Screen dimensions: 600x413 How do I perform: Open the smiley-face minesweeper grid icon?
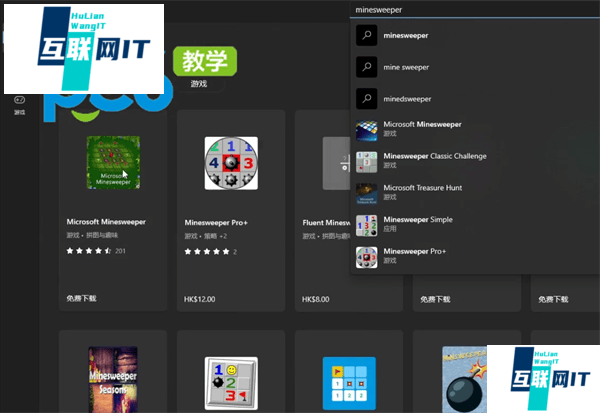(x=231, y=383)
